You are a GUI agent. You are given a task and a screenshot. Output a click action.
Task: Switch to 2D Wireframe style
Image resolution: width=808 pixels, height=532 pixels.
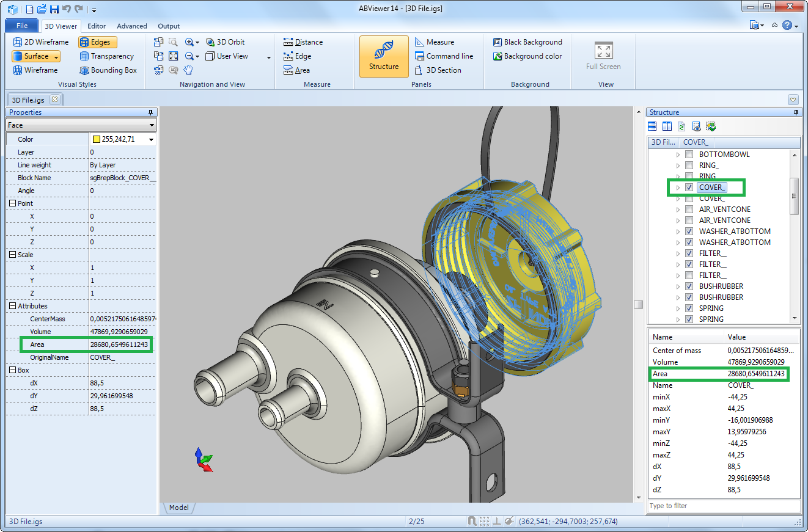coord(40,42)
